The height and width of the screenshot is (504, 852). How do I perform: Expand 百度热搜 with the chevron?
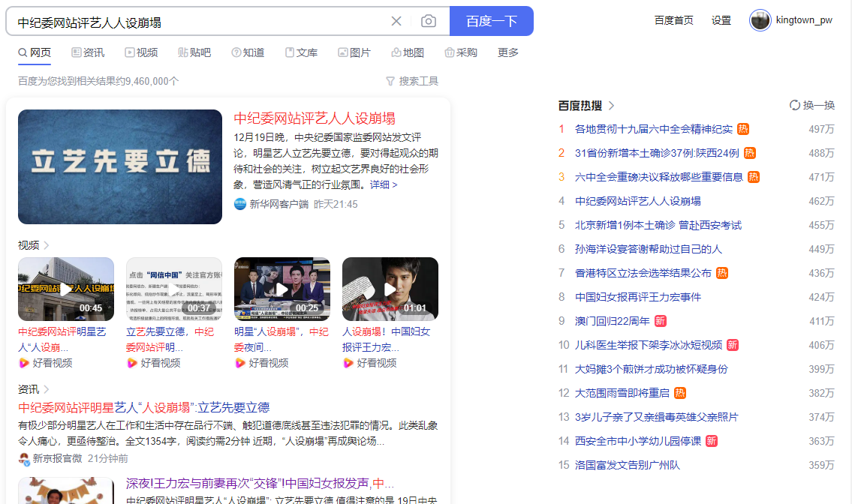click(611, 105)
